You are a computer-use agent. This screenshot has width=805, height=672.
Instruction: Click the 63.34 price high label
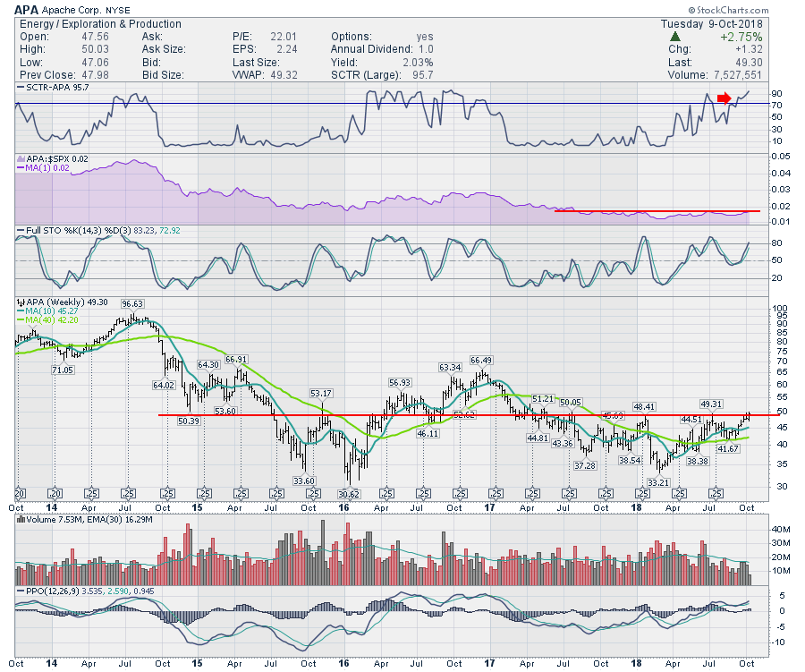[450, 368]
